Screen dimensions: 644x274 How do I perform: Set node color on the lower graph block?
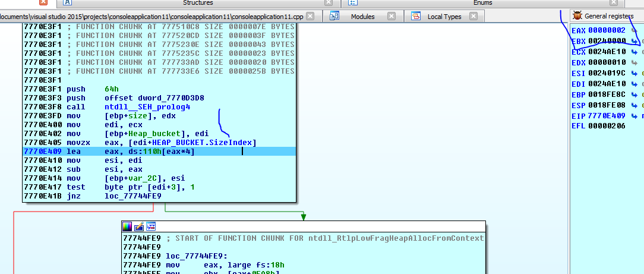coord(127,226)
